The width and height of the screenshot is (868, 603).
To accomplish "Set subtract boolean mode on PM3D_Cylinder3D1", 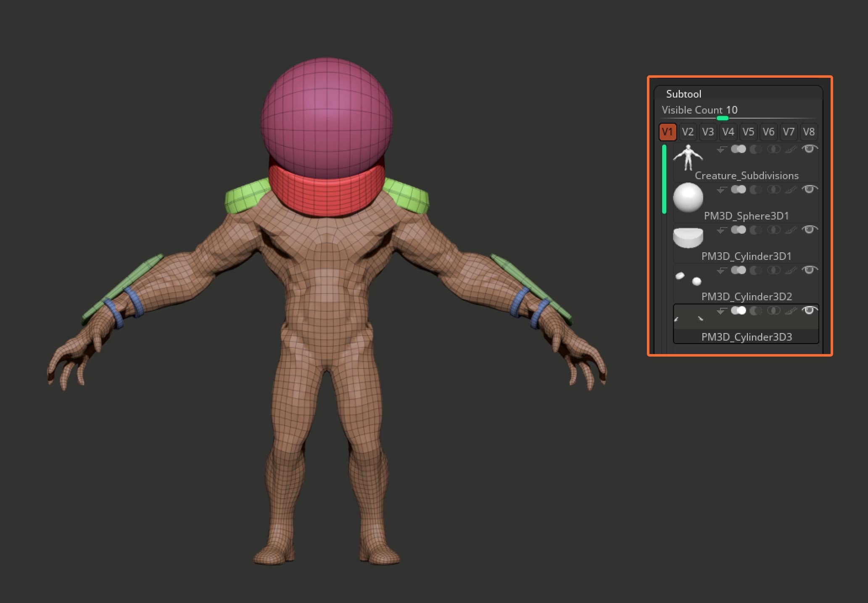I will (756, 230).
